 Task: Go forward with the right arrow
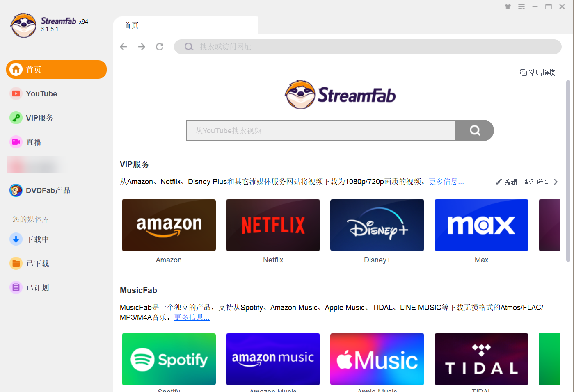142,47
